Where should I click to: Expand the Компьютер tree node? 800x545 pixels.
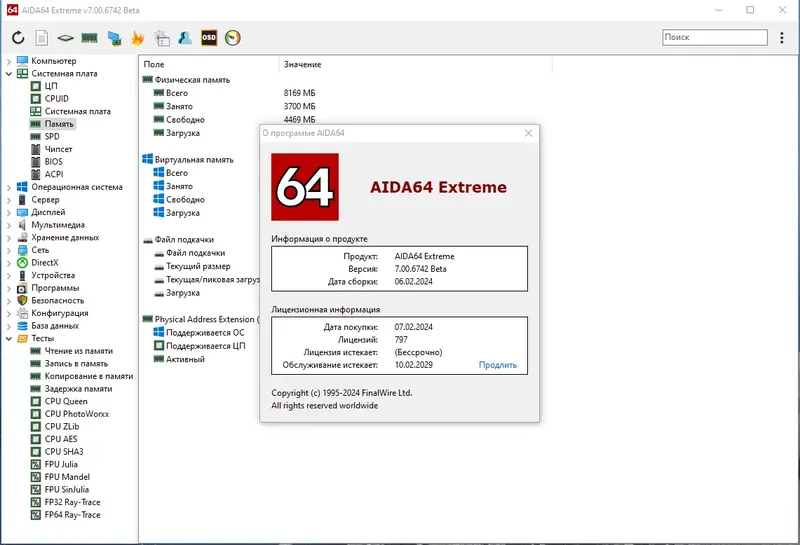tap(9, 61)
